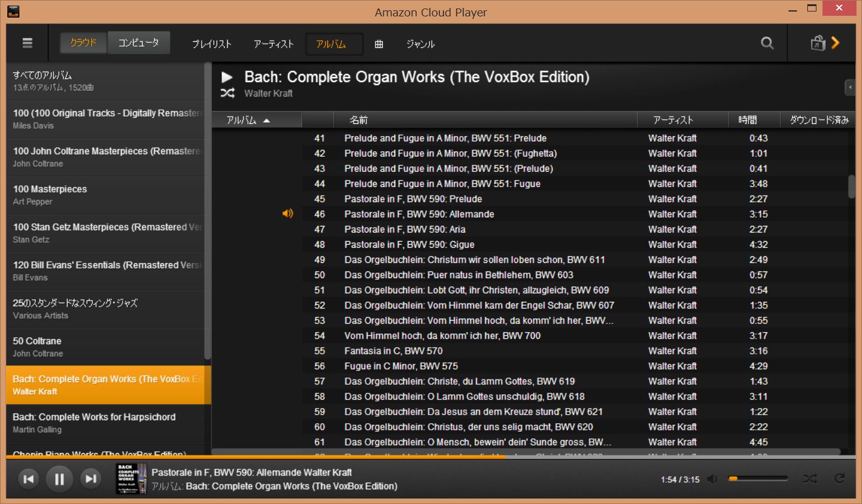Select 25のスタンダードなスウィング・ジャズ album
The image size is (862, 504).
(x=105, y=308)
